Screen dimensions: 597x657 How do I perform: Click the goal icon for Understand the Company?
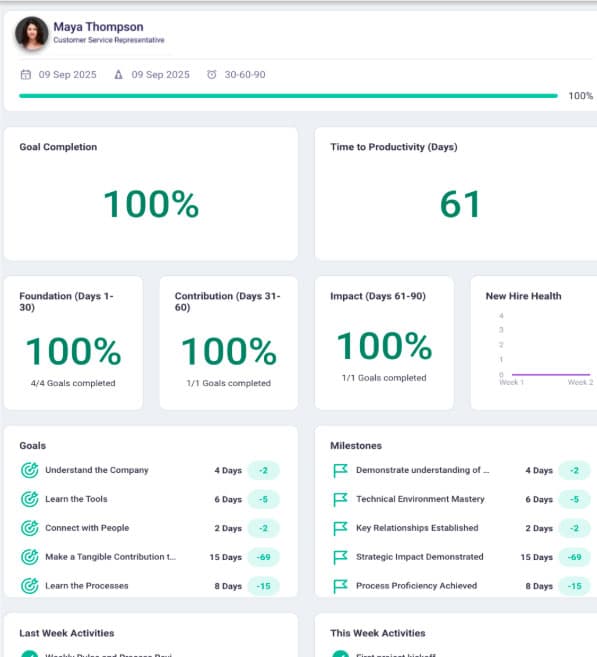click(29, 470)
